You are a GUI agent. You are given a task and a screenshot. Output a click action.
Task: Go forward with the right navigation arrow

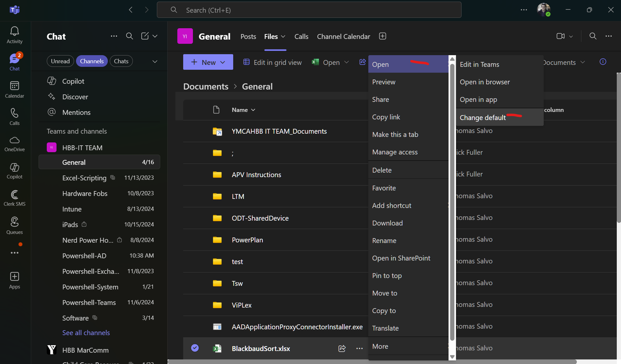(147, 10)
